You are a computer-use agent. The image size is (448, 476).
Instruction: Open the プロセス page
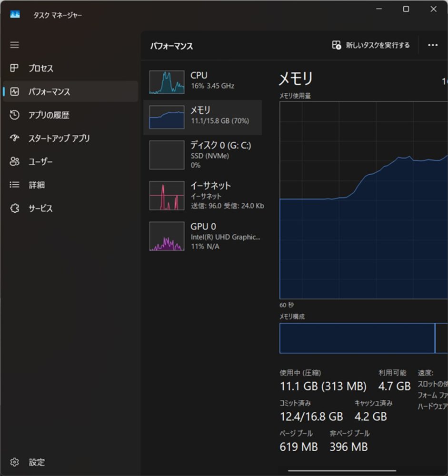(x=70, y=68)
